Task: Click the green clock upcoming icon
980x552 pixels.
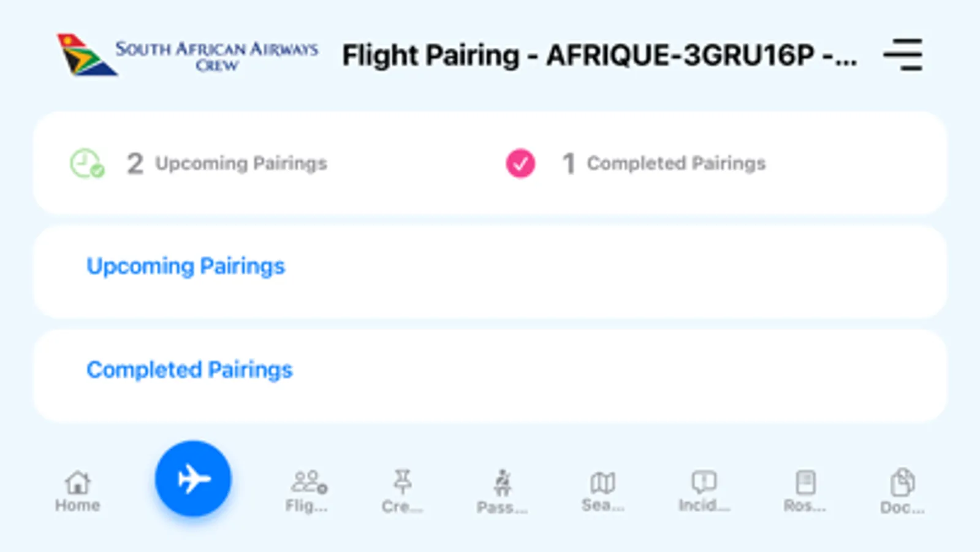Action: (x=86, y=164)
